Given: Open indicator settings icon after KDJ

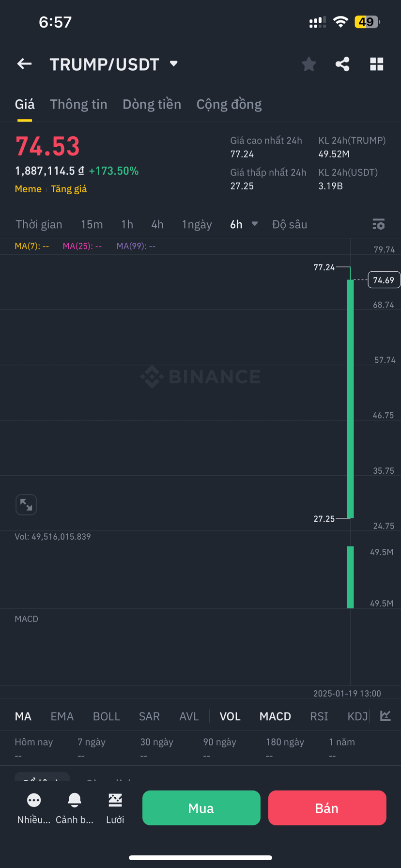Looking at the screenshot, I should pyautogui.click(x=386, y=716).
